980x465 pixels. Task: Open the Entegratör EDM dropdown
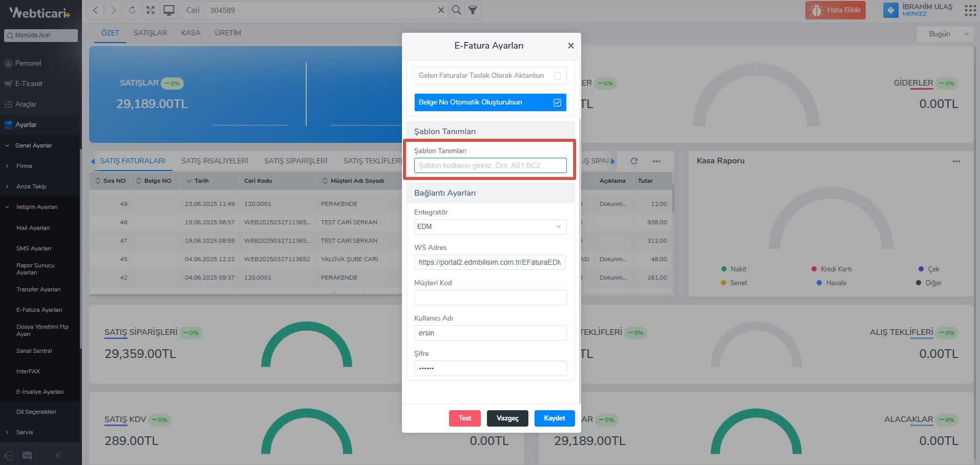(x=490, y=227)
